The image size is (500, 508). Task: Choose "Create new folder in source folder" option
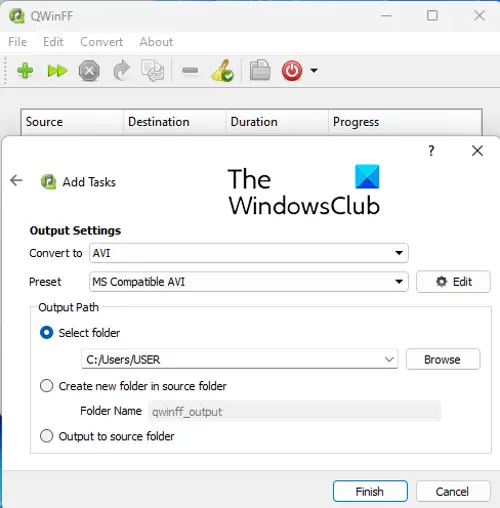[x=46, y=386]
